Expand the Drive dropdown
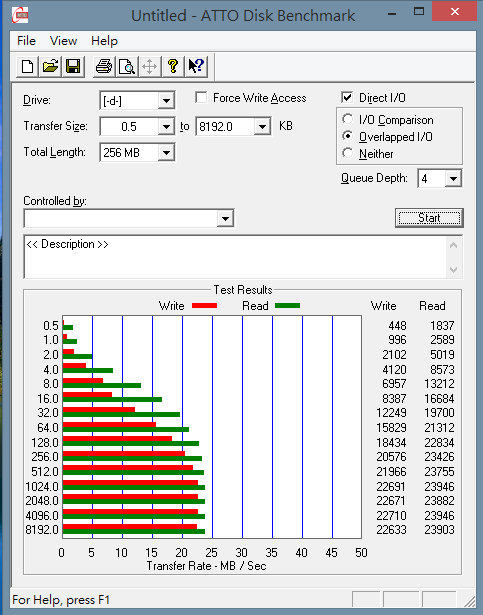483x615 pixels. tap(166, 101)
